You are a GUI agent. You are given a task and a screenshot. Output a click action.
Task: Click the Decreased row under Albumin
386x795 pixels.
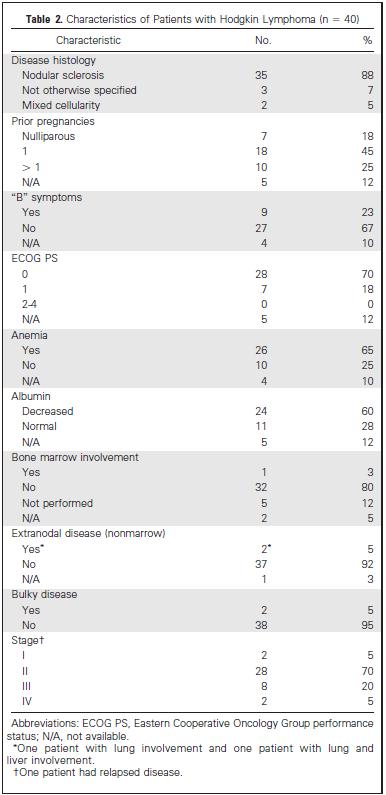tap(193, 411)
